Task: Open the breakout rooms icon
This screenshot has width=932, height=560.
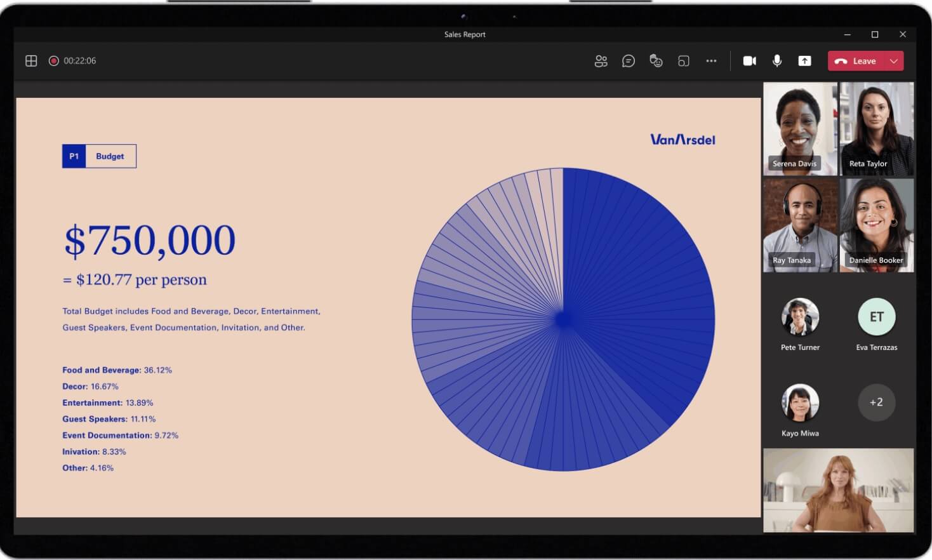Action: 684,61
